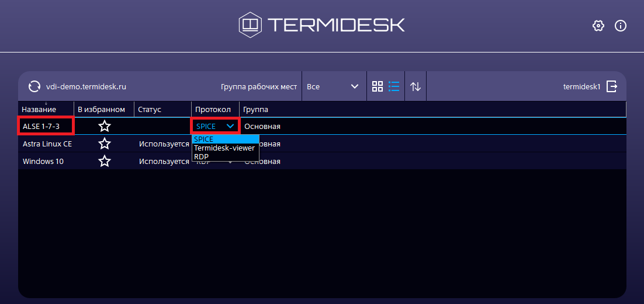
Task: Refresh the workstation list with sync icon
Action: coord(34,86)
